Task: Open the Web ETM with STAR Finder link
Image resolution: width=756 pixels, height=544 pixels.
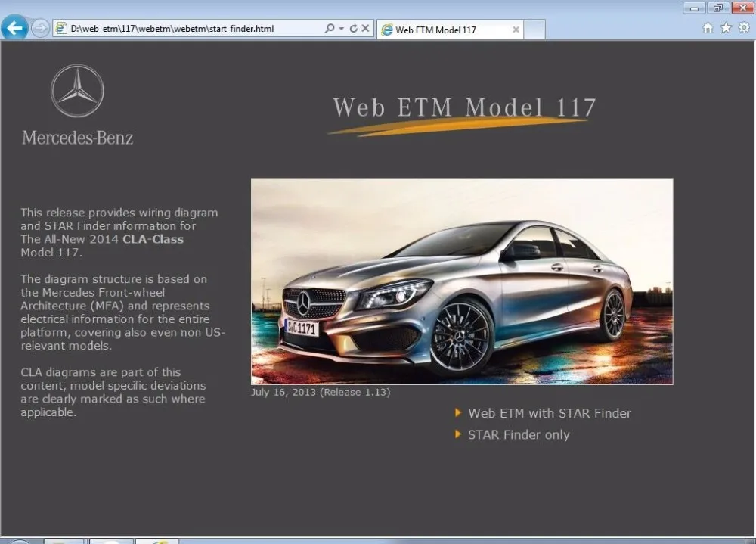Action: pyautogui.click(x=550, y=413)
